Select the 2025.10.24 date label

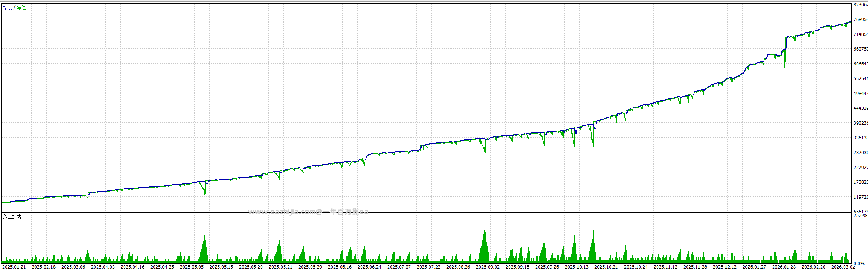[636, 267]
